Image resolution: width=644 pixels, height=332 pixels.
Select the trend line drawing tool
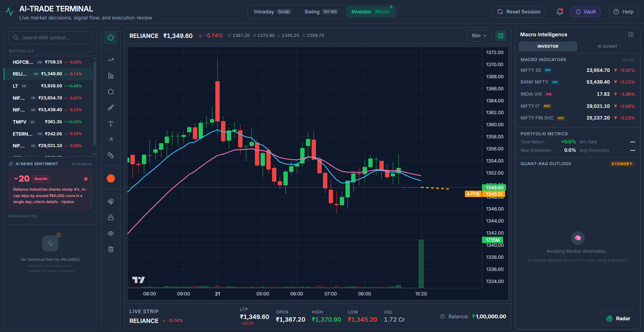coord(111,60)
